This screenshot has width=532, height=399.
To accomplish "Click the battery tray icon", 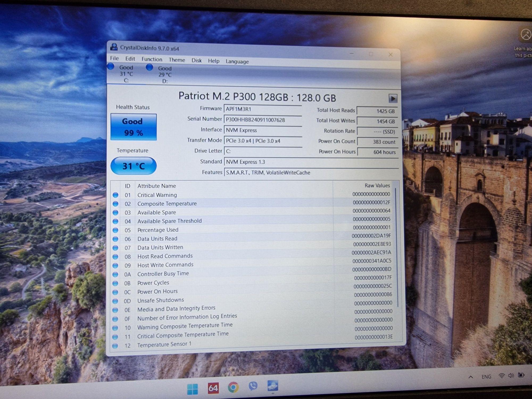I will click(521, 375).
